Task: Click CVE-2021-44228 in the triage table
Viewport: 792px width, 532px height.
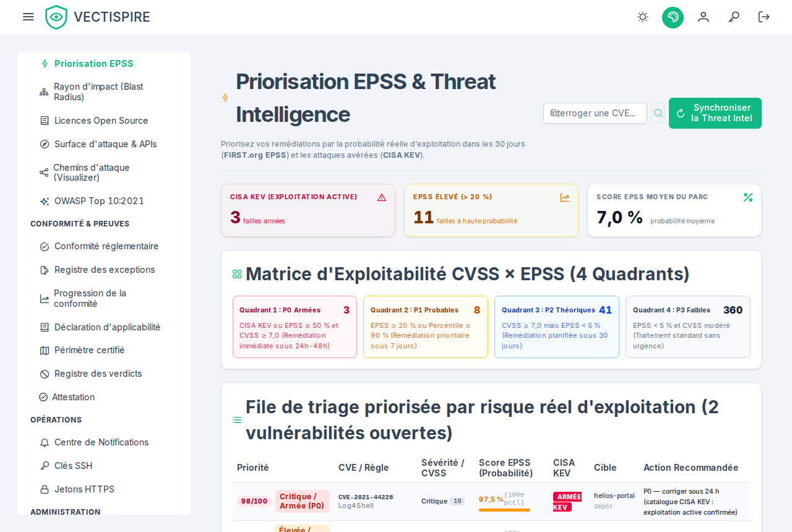Action: tap(366, 497)
